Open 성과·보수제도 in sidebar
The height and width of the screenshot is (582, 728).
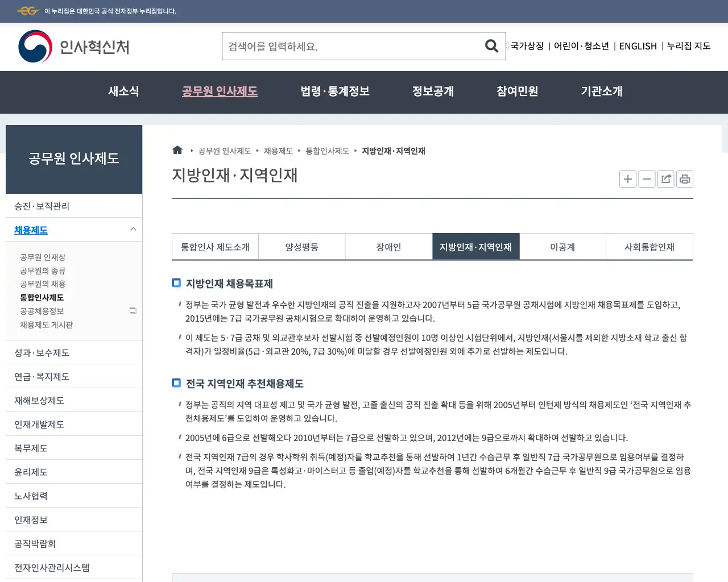(x=74, y=352)
